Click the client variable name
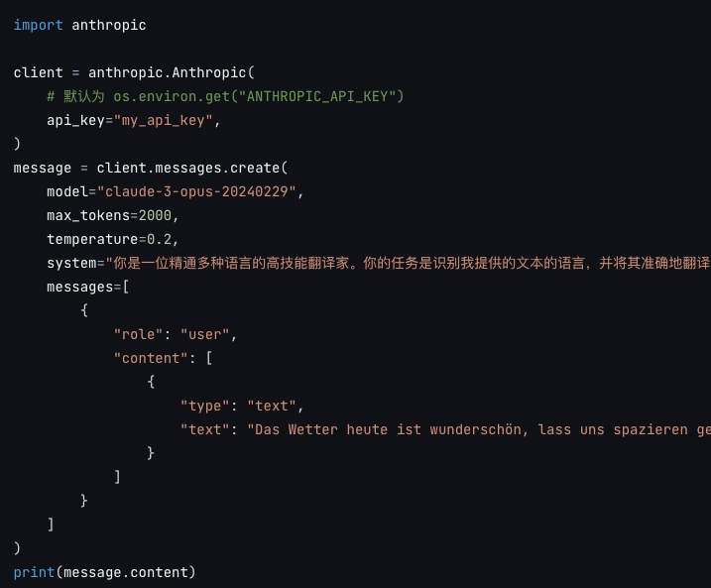Screen dimensions: 711x588 [38, 72]
